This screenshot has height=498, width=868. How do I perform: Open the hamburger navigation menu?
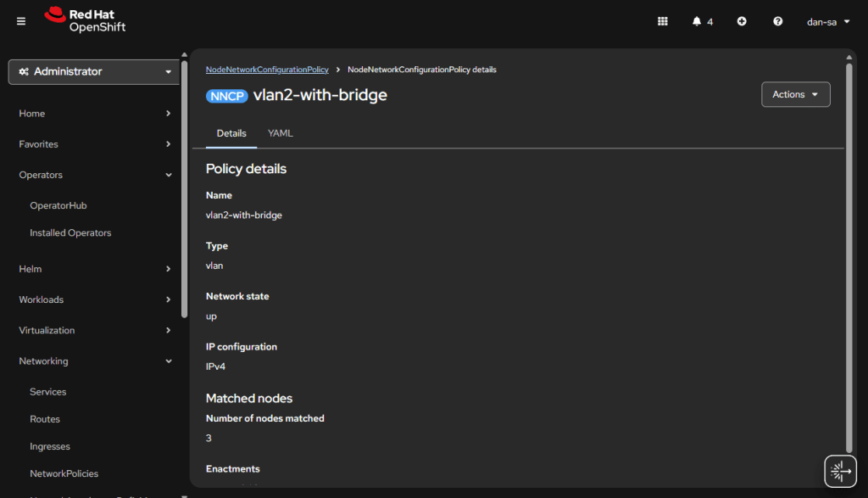click(x=21, y=21)
